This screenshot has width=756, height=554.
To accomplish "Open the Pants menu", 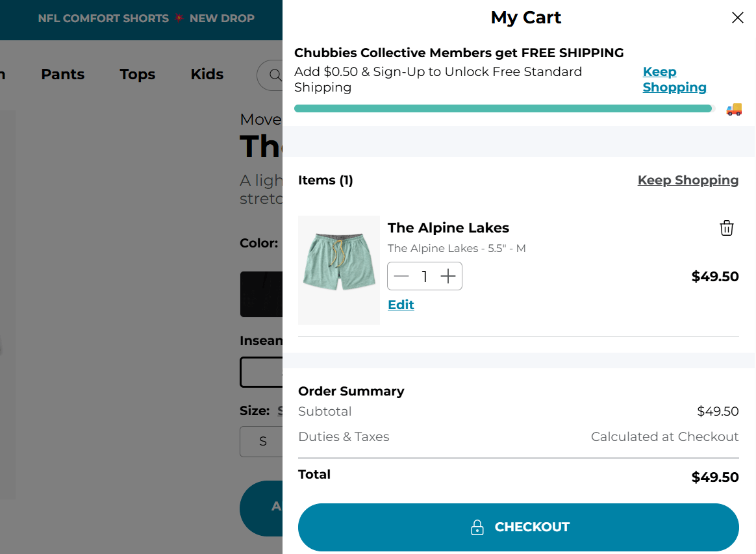I will click(x=62, y=75).
